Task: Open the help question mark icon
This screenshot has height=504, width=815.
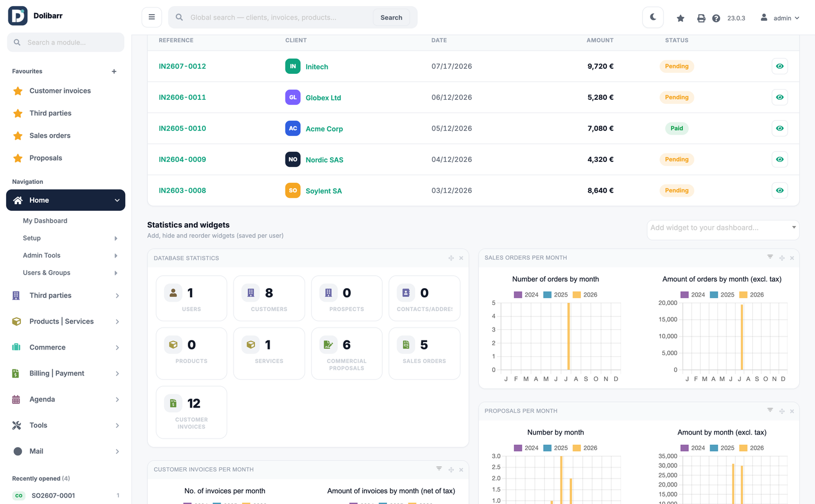Action: (x=716, y=18)
